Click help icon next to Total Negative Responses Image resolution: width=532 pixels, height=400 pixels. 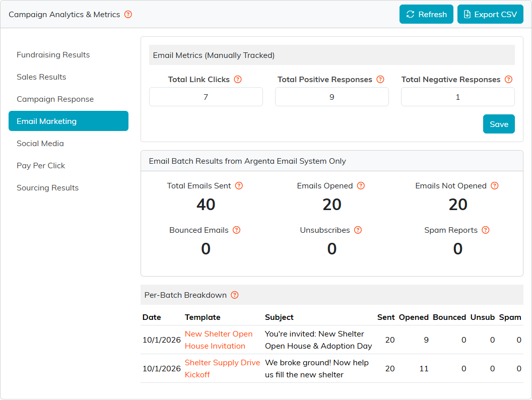click(x=508, y=80)
